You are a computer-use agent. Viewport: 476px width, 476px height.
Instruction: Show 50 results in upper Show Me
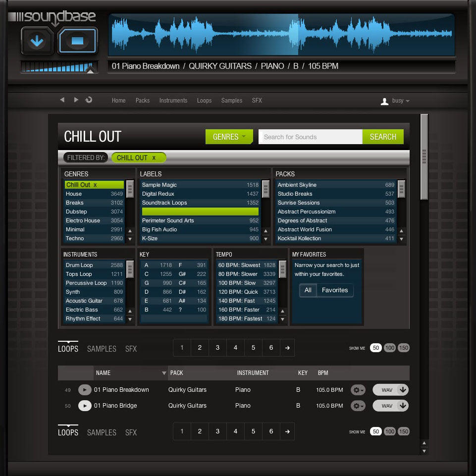[376, 348]
